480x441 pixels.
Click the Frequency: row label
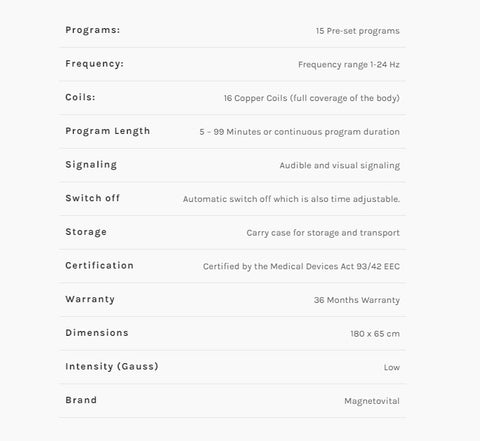94,64
